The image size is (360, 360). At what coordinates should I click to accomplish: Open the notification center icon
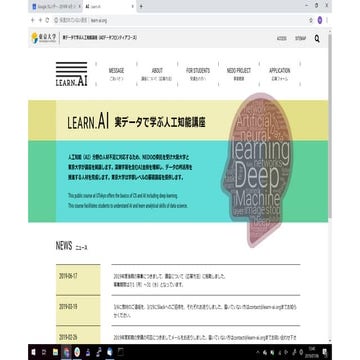tap(325, 352)
